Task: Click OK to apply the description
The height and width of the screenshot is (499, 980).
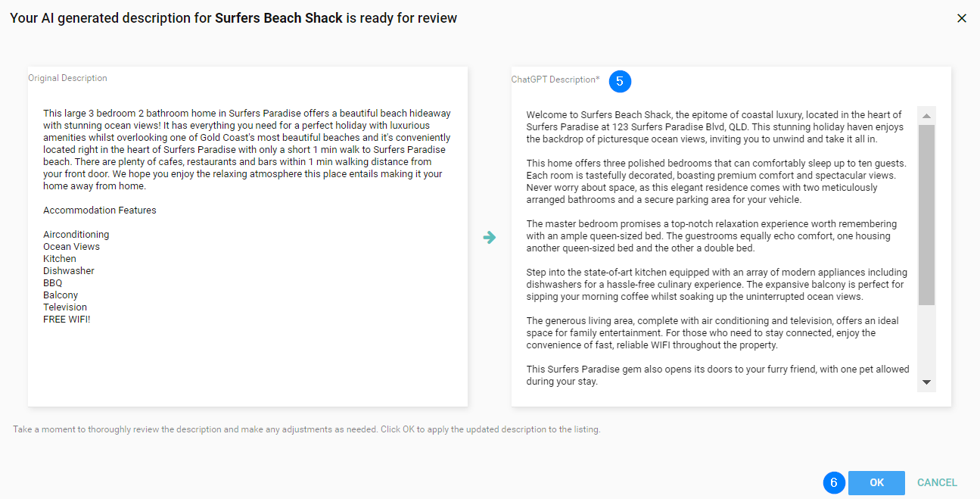Action: tap(876, 482)
